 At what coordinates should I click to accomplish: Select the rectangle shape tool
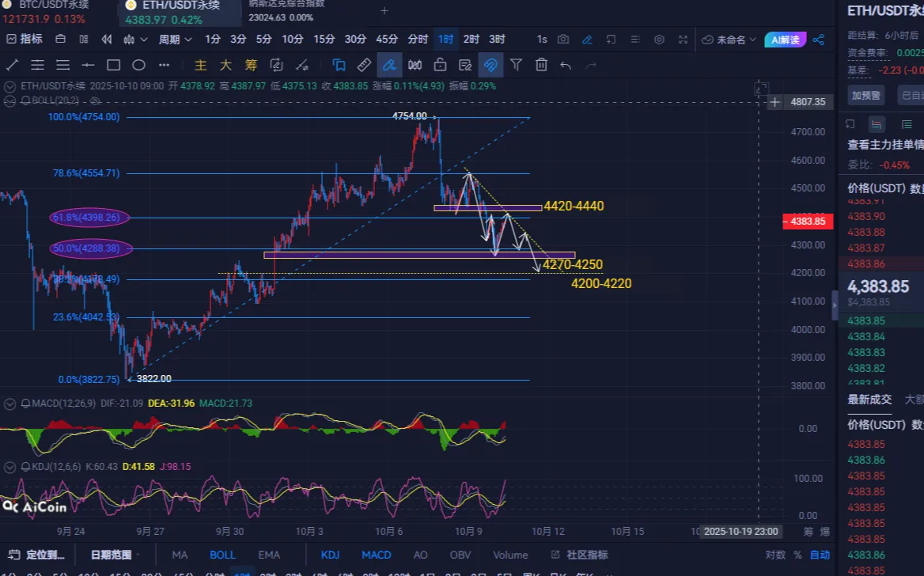click(x=113, y=65)
